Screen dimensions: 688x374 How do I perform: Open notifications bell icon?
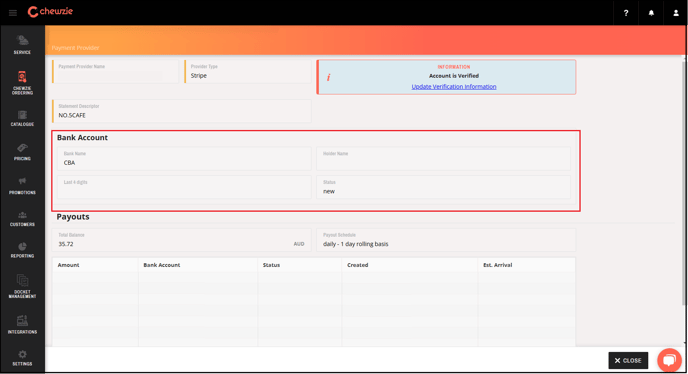click(x=651, y=13)
